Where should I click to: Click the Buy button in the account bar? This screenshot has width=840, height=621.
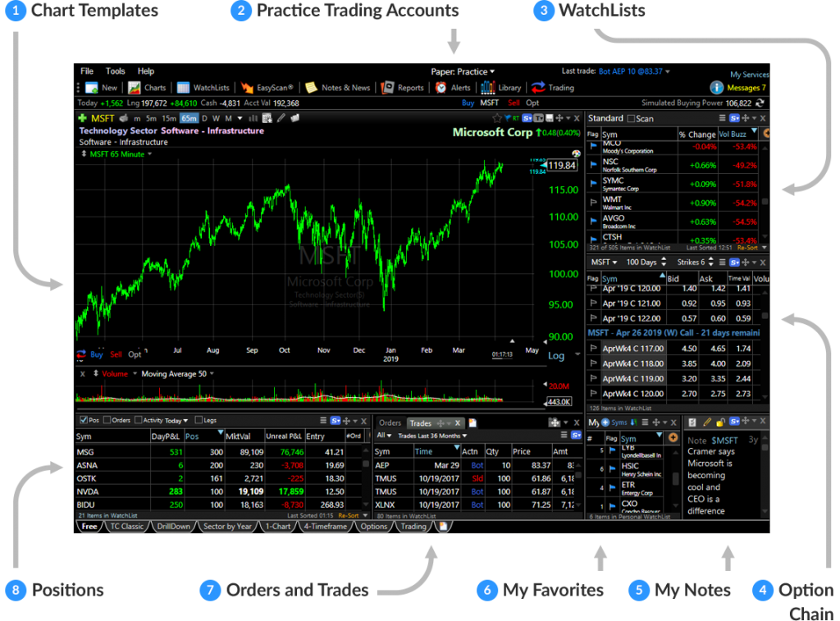[468, 103]
